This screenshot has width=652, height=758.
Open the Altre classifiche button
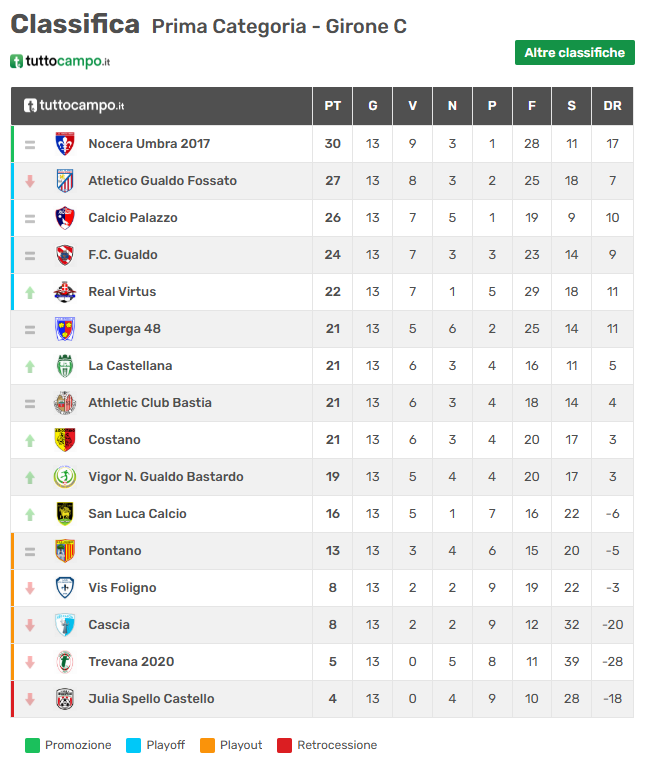[x=574, y=53]
